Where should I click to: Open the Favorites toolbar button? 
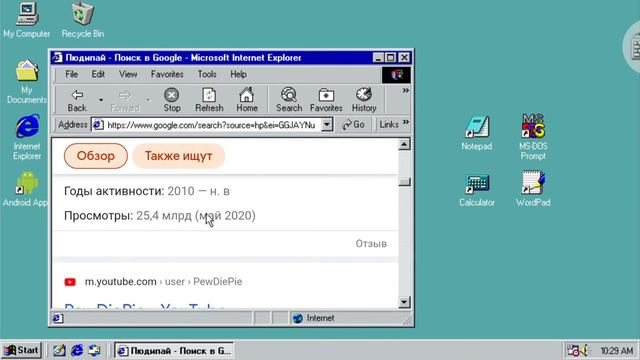(x=326, y=100)
